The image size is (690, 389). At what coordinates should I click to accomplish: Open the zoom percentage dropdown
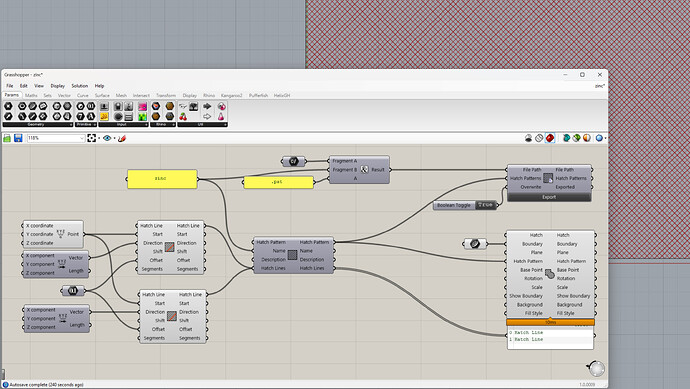pos(82,138)
